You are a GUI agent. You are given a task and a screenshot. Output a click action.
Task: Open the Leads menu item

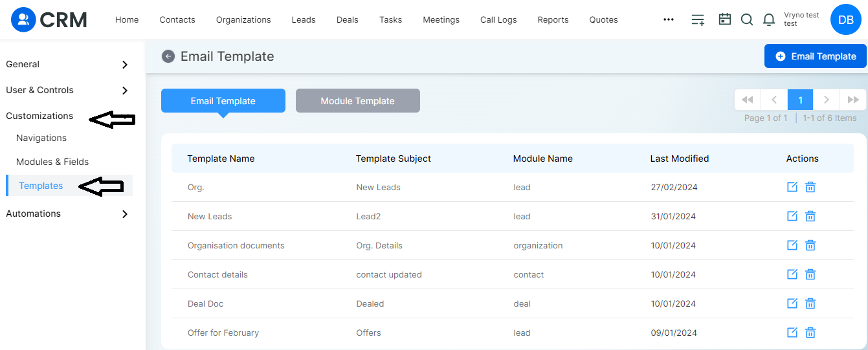304,19
